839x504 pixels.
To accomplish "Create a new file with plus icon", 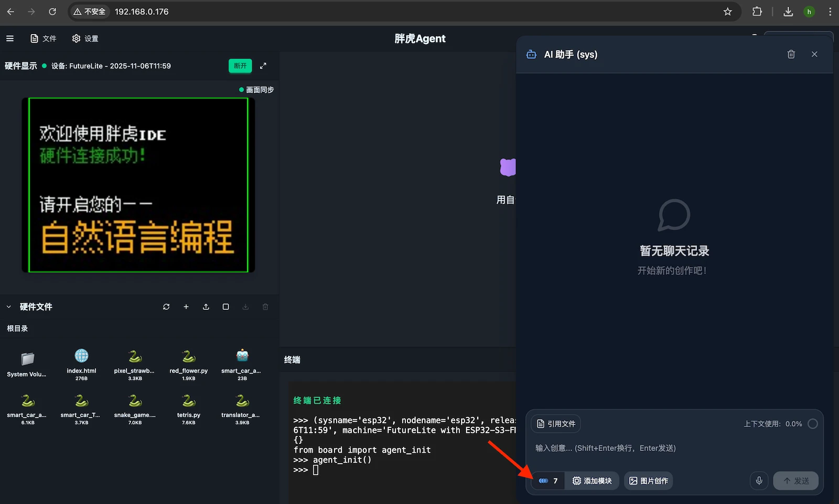I will [x=186, y=307].
